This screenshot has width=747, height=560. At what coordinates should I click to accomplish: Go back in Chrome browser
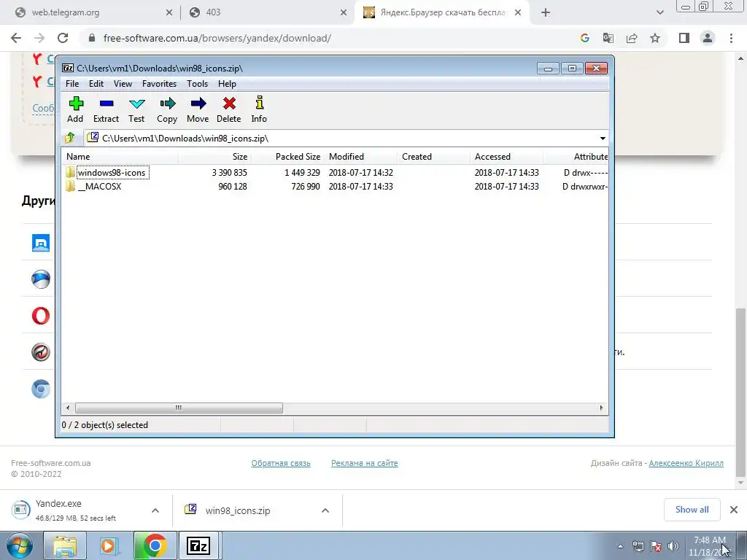(16, 38)
